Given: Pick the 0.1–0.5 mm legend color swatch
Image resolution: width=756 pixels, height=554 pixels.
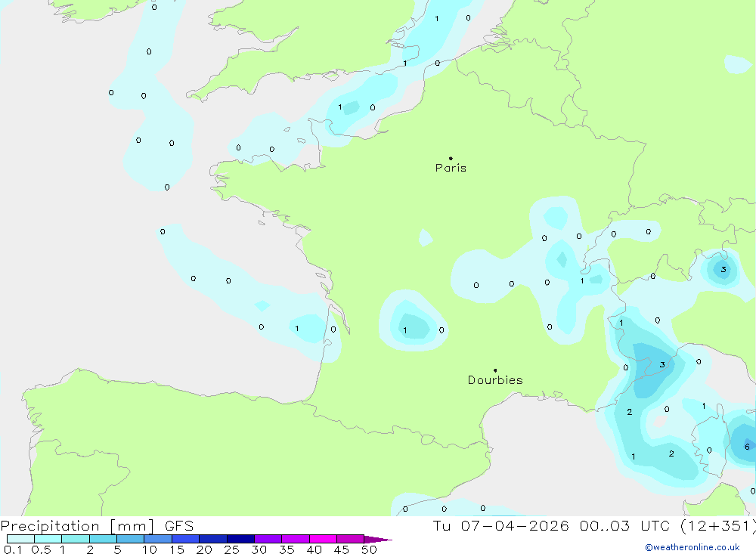Looking at the screenshot, I should pyautogui.click(x=20, y=539).
